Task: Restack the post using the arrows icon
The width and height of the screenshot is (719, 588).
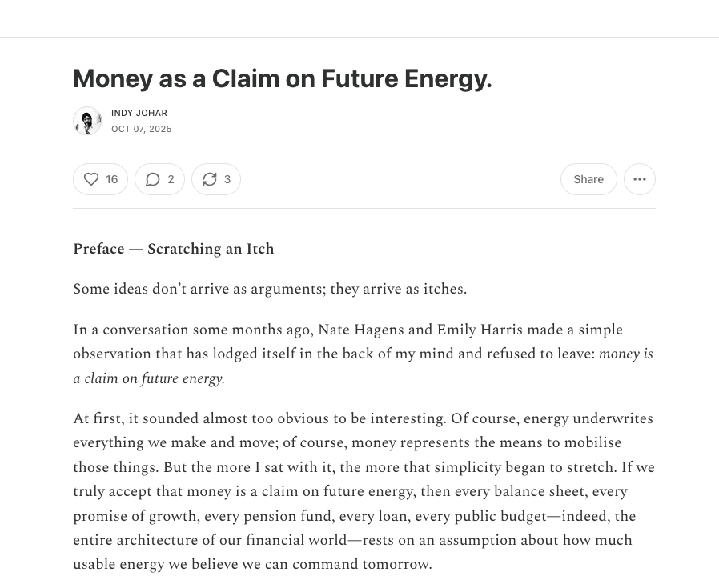Action: 210,179
